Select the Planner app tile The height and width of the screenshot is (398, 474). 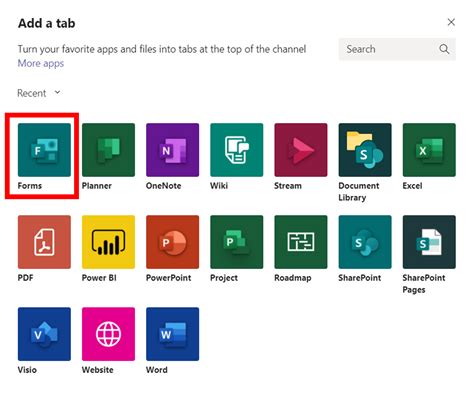click(108, 150)
